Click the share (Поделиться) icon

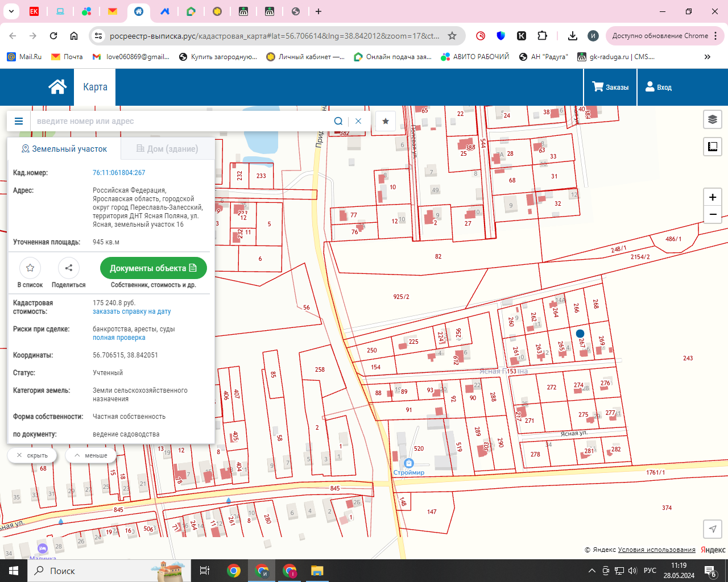(x=68, y=268)
